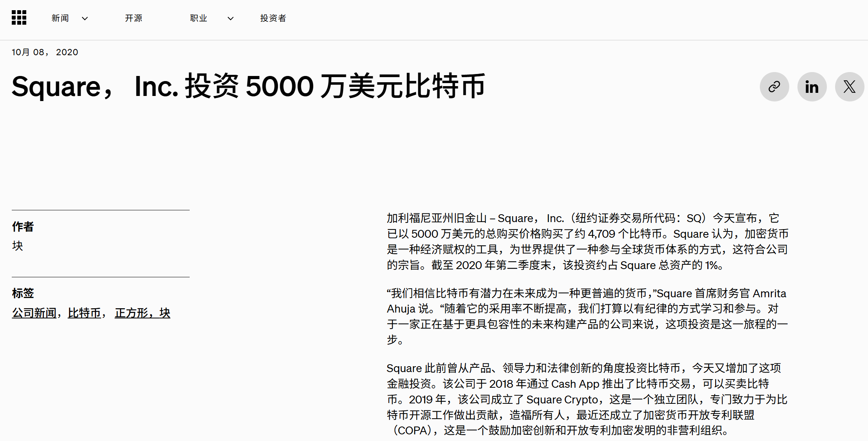The width and height of the screenshot is (868, 441).
Task: Open the 比特币 tag link
Action: pyautogui.click(x=84, y=313)
